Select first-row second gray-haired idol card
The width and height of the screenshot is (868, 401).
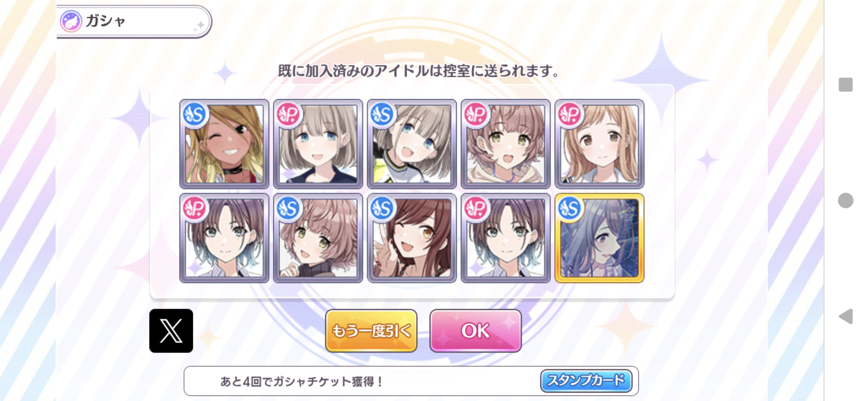pos(318,144)
